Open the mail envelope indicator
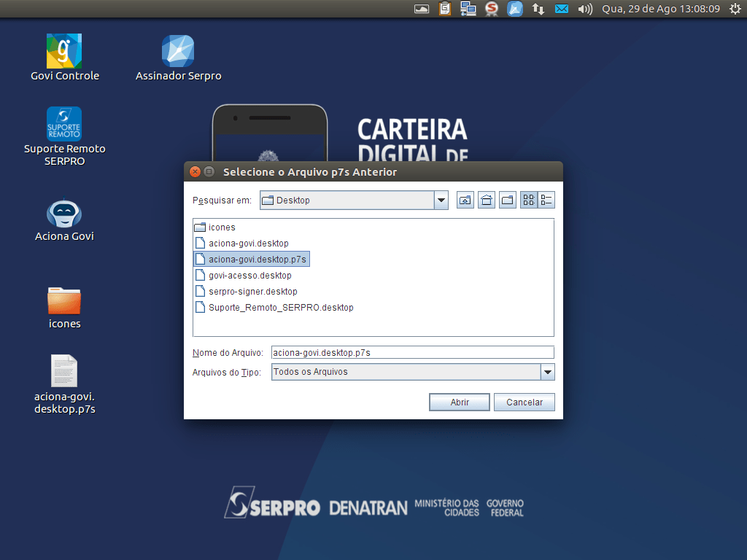Image resolution: width=747 pixels, height=560 pixels. tap(562, 9)
